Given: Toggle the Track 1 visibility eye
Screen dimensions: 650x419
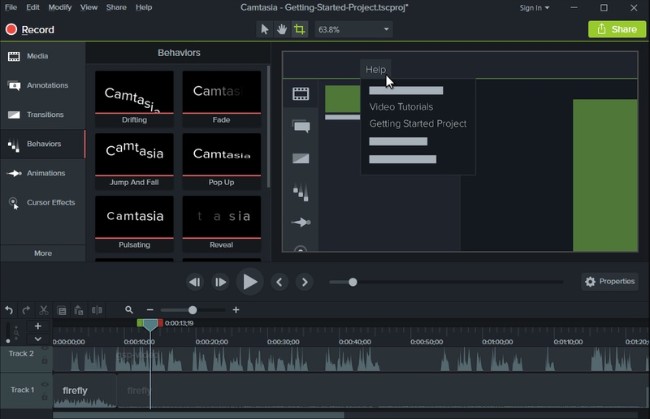Looking at the screenshot, I should 45,385.
